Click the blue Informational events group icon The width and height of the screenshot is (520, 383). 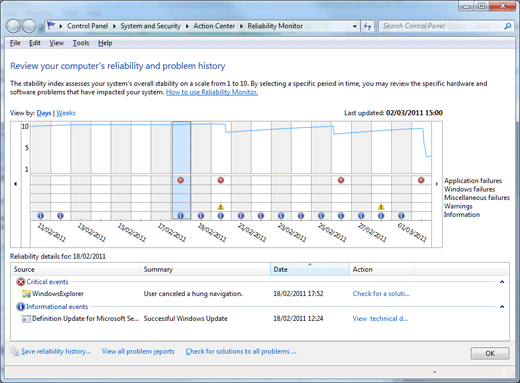pos(21,307)
